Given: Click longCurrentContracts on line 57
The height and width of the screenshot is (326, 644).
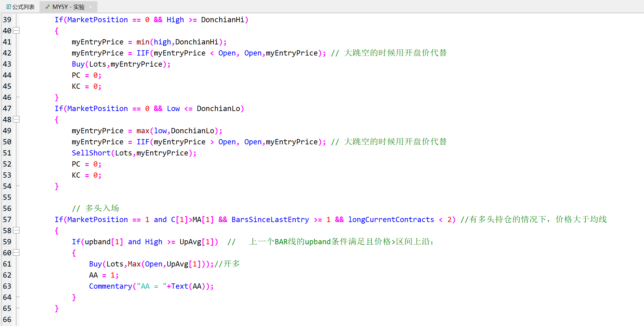Looking at the screenshot, I should [391, 220].
